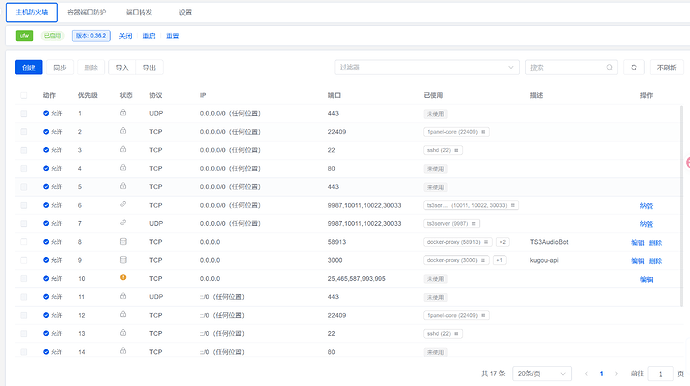This screenshot has height=386, width=690.
Task: Click the list icon in the docker-proxy (3000) tag
Action: coord(483,260)
